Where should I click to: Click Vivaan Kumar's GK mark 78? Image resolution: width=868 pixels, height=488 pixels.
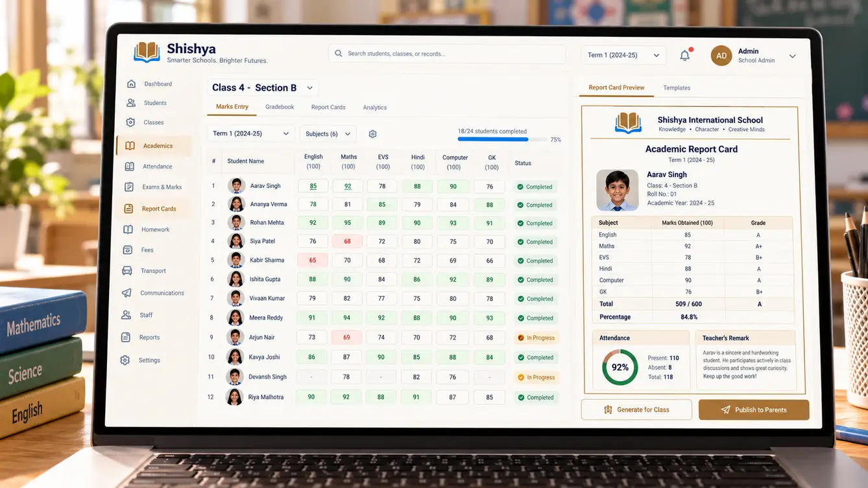click(490, 299)
